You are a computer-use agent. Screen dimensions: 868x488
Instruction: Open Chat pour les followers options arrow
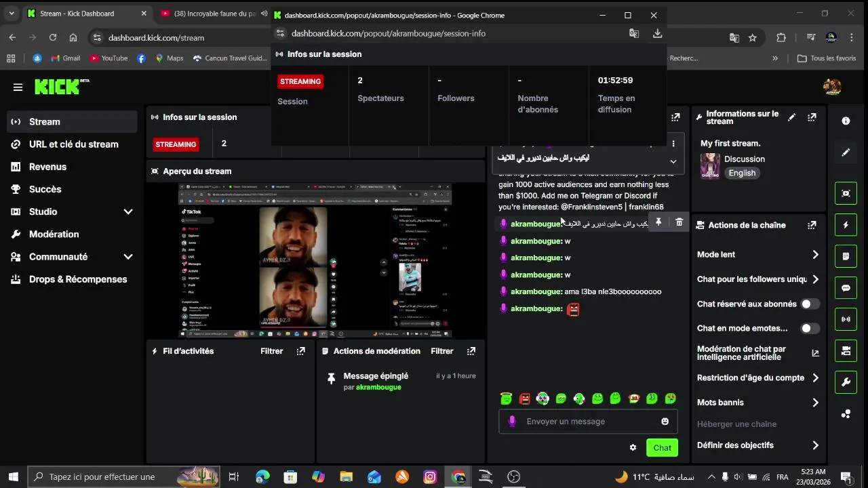coord(815,279)
